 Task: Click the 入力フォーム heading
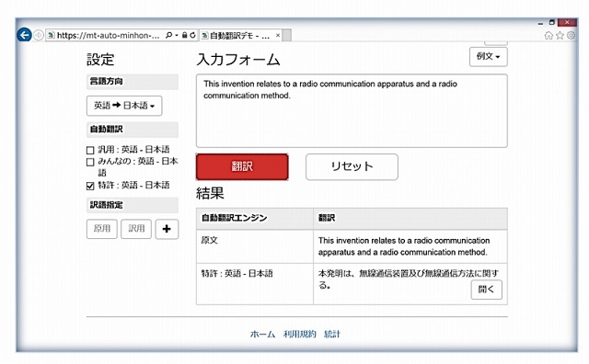point(238,60)
